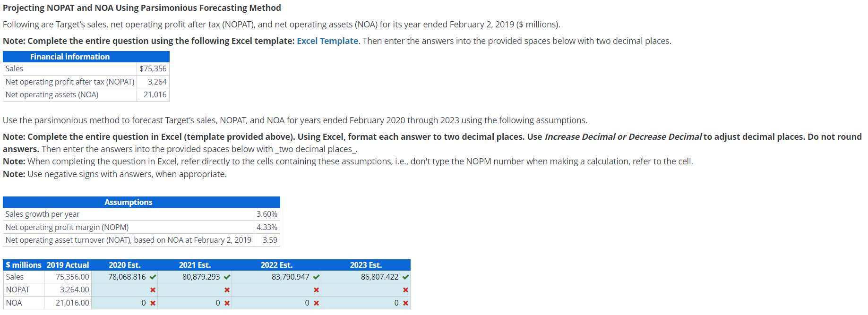Open the Excel Template link
The image size is (868, 315).
(x=327, y=41)
